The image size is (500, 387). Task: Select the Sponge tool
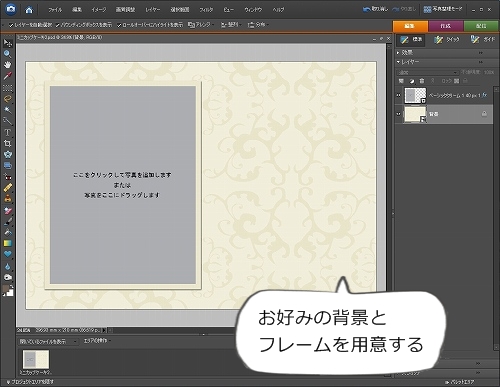pos(7,277)
